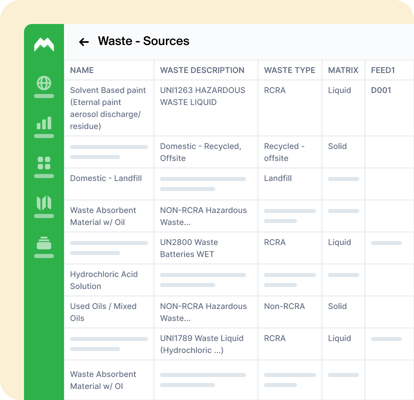Click the WASTE DESCRIPTION column header
Image resolution: width=414 pixels, height=400 pixels.
(202, 70)
